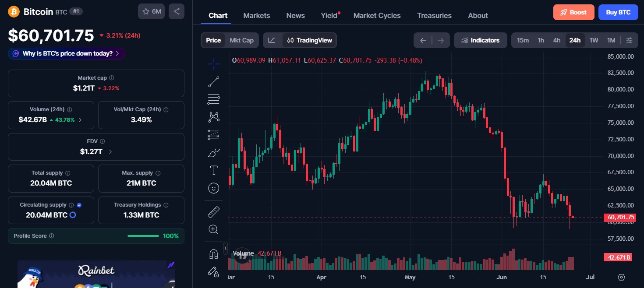Viewport: 644px width, 288px height.
Task: Switch to TradingView chart mode
Action: click(x=310, y=40)
